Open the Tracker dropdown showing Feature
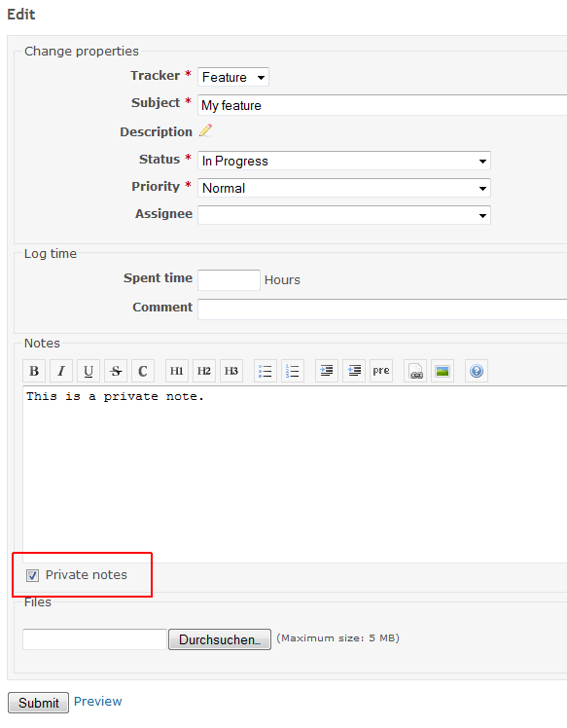567x728 pixels. point(232,77)
